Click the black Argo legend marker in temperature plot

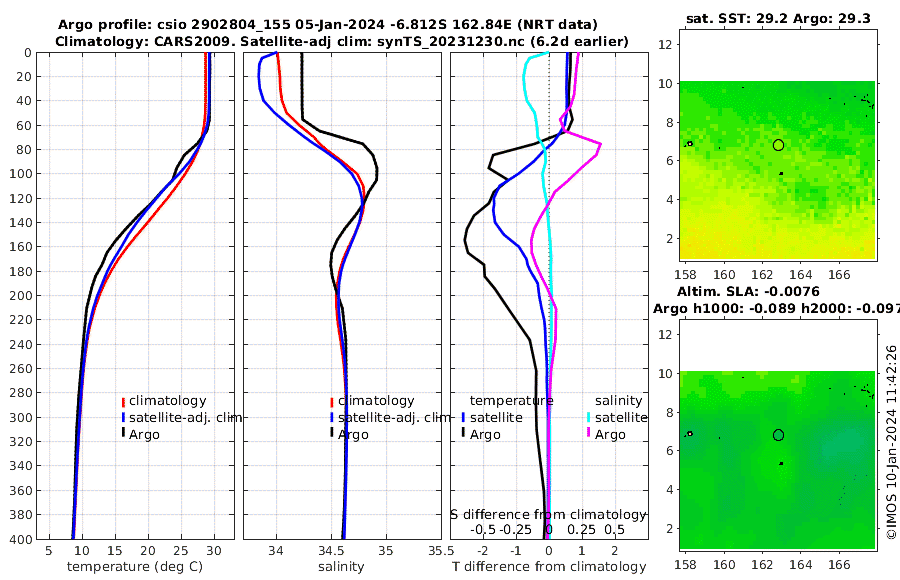[123, 433]
